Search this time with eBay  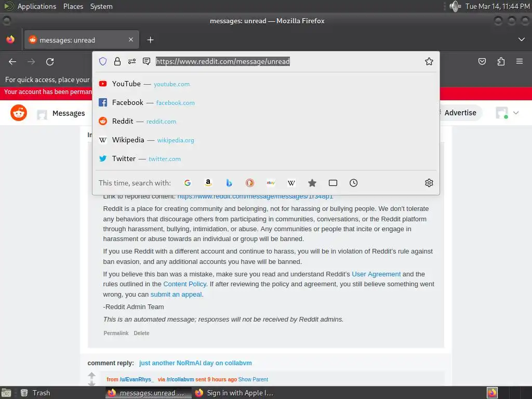(271, 183)
